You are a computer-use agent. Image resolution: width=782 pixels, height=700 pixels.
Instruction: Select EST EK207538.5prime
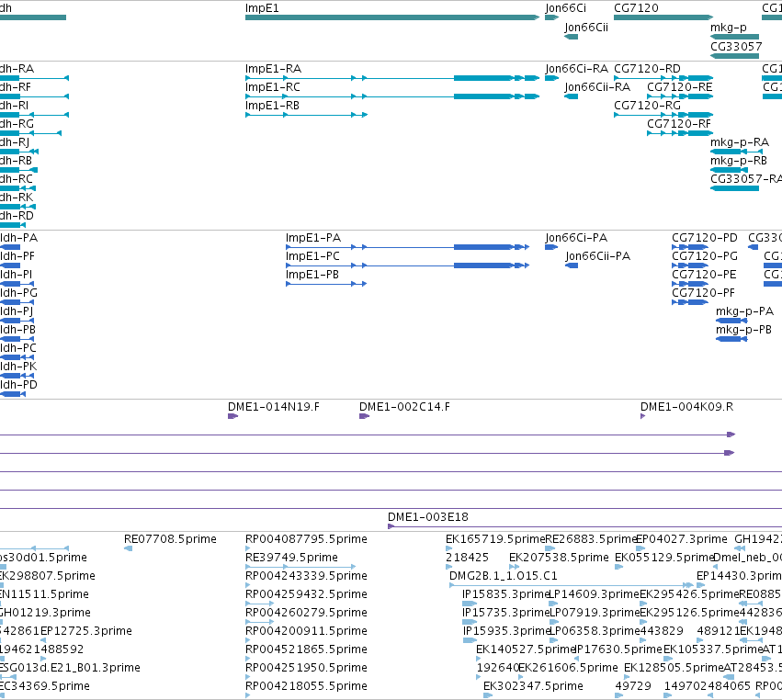tap(559, 557)
